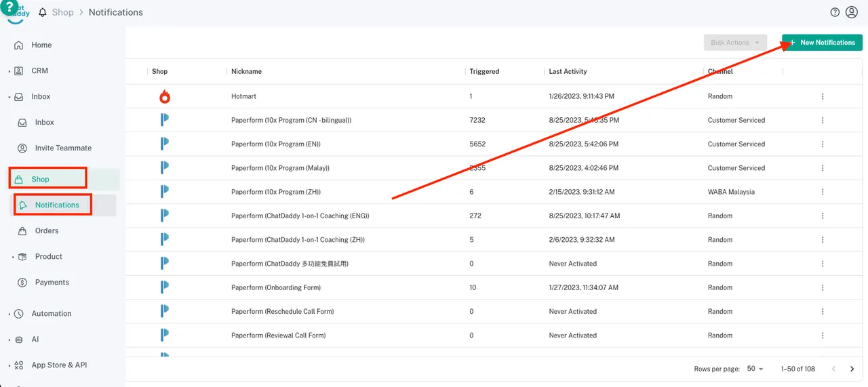The height and width of the screenshot is (387, 868).
Task: Open three-dot menu for Hotmart row
Action: [x=823, y=96]
